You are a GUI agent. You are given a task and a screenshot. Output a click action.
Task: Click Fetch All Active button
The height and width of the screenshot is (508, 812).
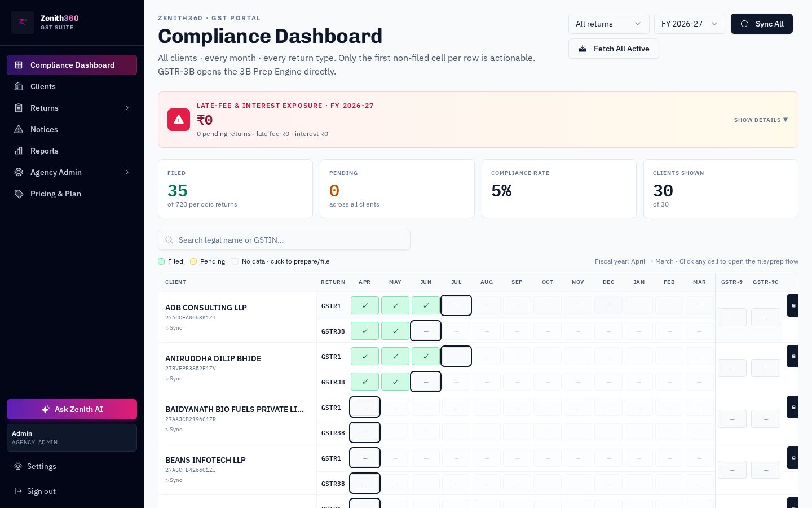tap(614, 49)
